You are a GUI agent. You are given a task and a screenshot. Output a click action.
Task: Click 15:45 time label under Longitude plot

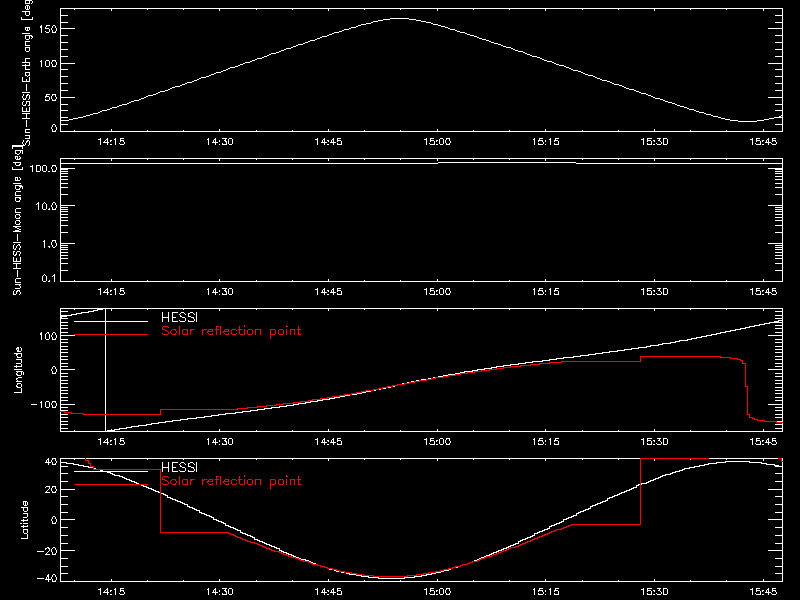(763, 441)
